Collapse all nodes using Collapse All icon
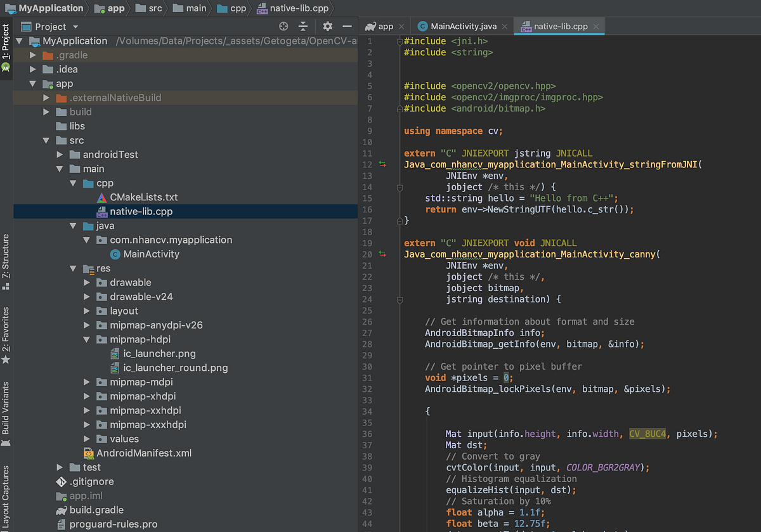 [303, 26]
